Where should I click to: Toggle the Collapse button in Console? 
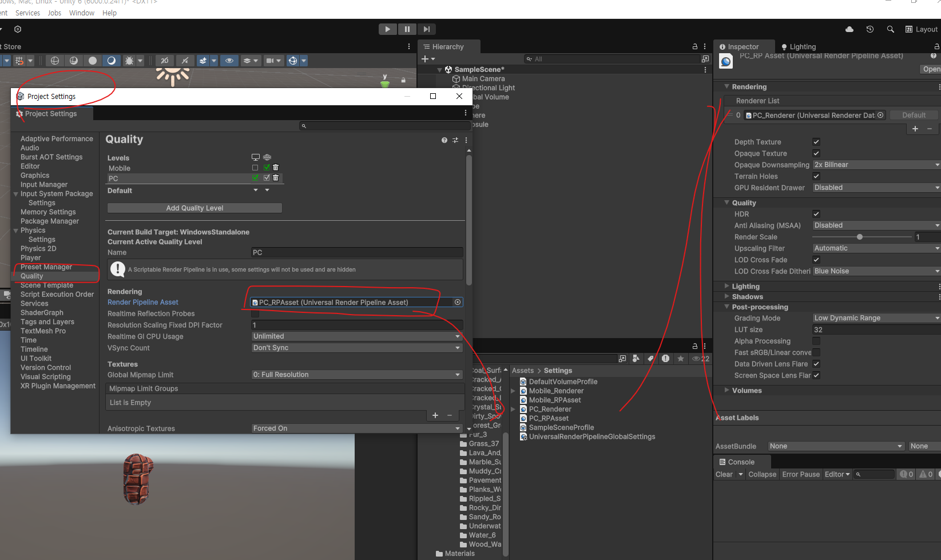[x=763, y=474]
